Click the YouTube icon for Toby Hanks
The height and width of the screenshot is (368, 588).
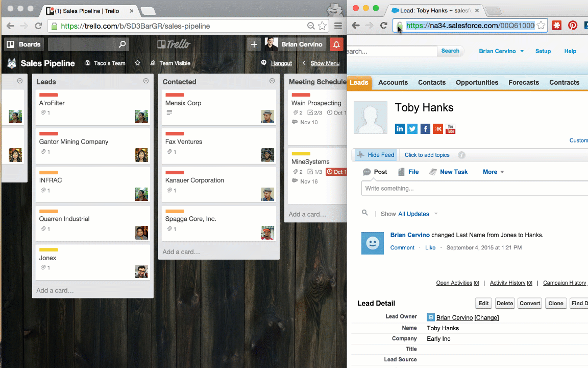[x=450, y=129]
